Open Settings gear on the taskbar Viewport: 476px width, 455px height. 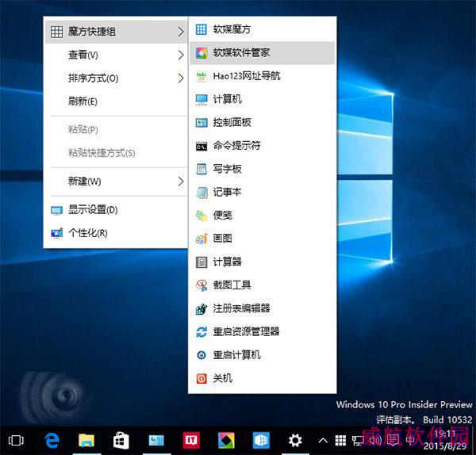coord(295,441)
